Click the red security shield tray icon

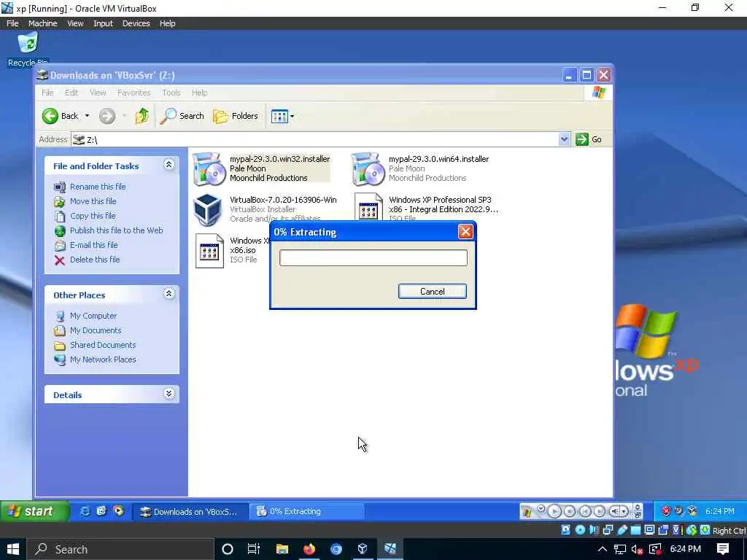point(666,511)
